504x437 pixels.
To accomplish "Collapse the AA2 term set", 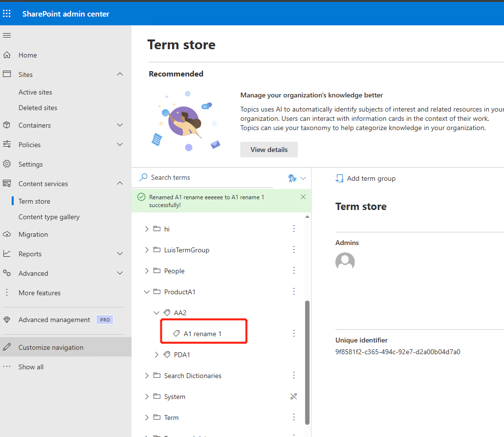I will tap(156, 313).
